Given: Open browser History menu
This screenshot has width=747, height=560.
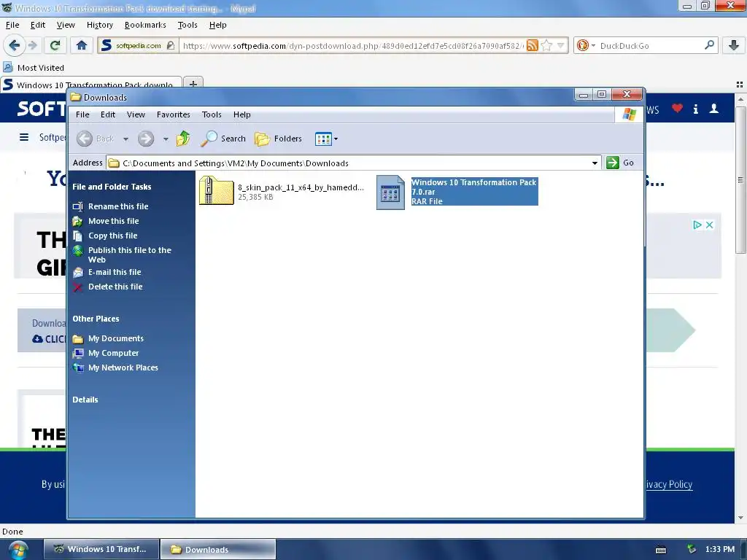Looking at the screenshot, I should click(x=99, y=25).
